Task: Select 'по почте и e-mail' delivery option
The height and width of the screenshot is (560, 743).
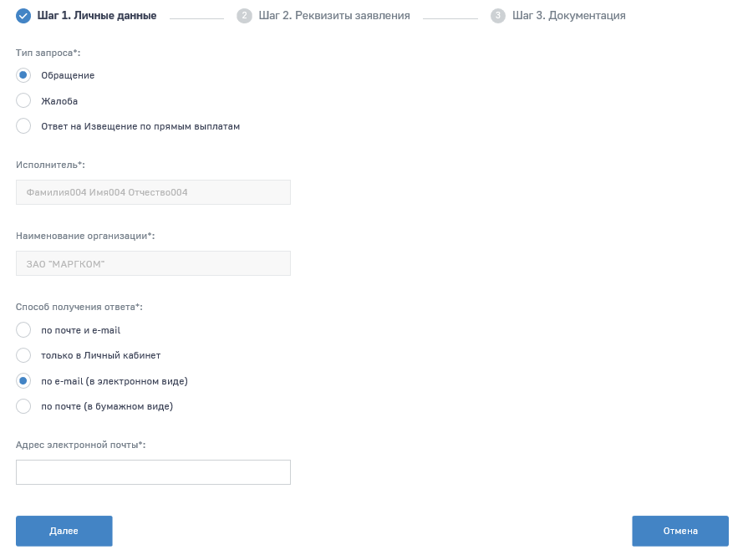Action: [x=23, y=330]
